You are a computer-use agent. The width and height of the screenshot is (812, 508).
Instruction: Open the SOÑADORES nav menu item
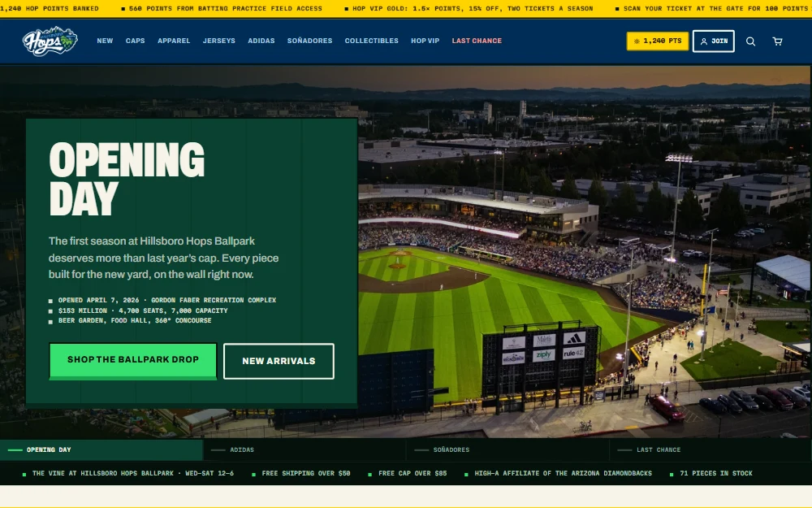click(x=309, y=41)
